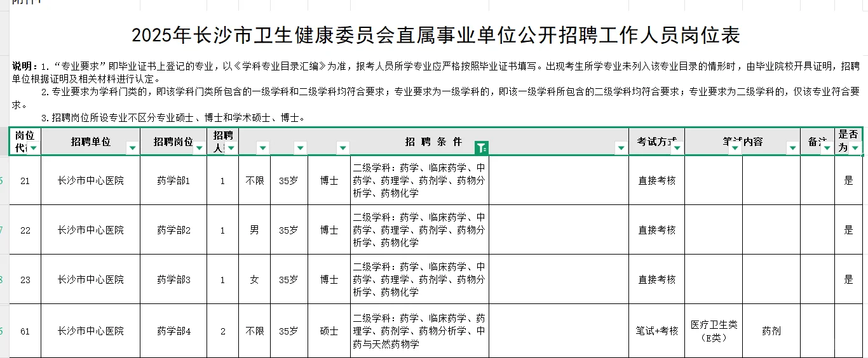Image resolution: width=868 pixels, height=358 pixels.
Task: Click the sheet title 2025年长沙市卫生健康委员会…岗位表
Action: click(436, 36)
